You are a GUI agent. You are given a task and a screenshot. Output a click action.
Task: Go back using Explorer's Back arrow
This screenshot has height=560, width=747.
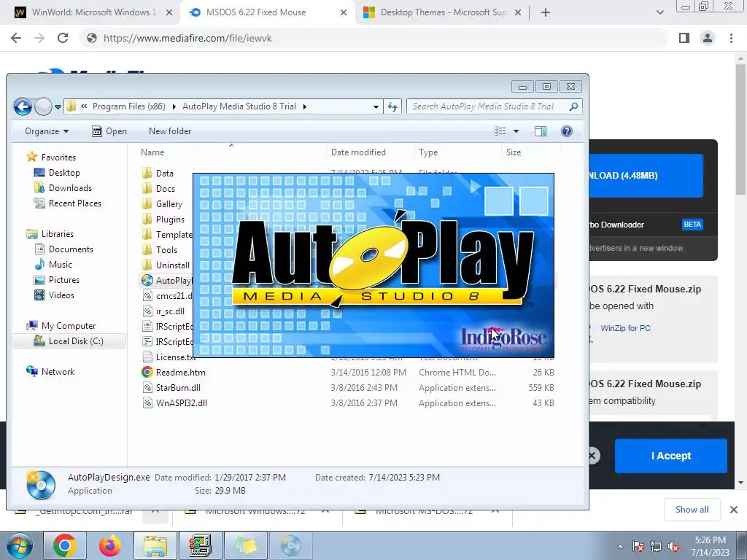[x=23, y=106]
